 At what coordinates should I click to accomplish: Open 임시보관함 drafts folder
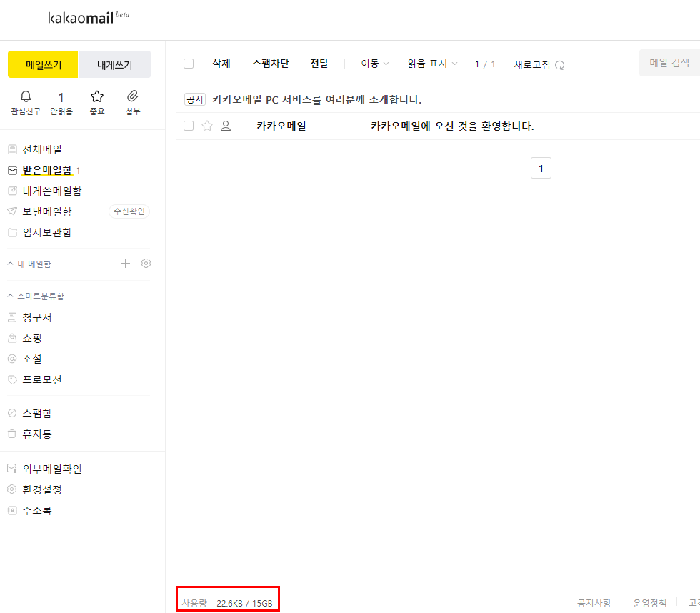click(x=47, y=232)
